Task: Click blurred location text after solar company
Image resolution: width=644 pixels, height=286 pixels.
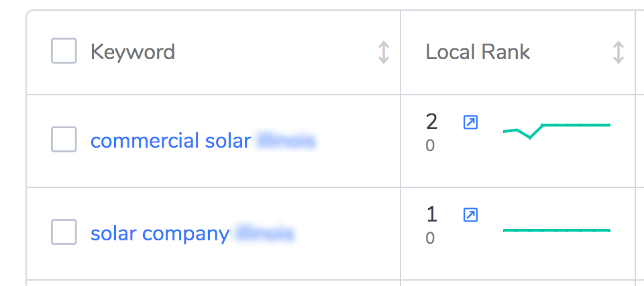Action: click(265, 234)
